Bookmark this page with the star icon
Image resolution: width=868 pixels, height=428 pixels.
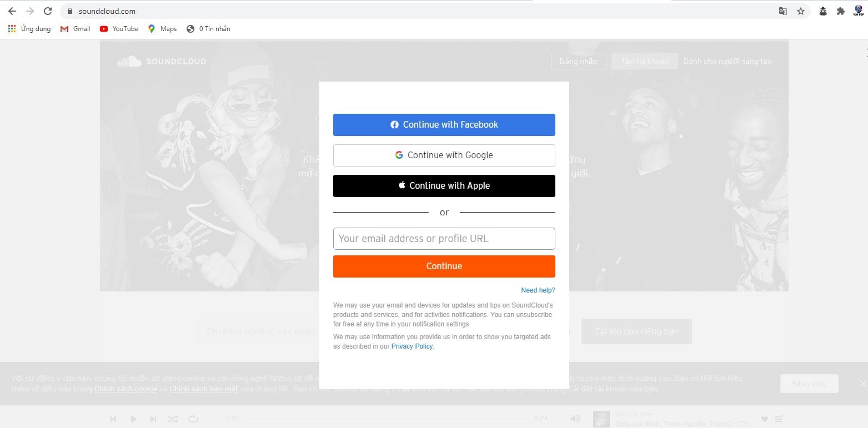point(801,11)
